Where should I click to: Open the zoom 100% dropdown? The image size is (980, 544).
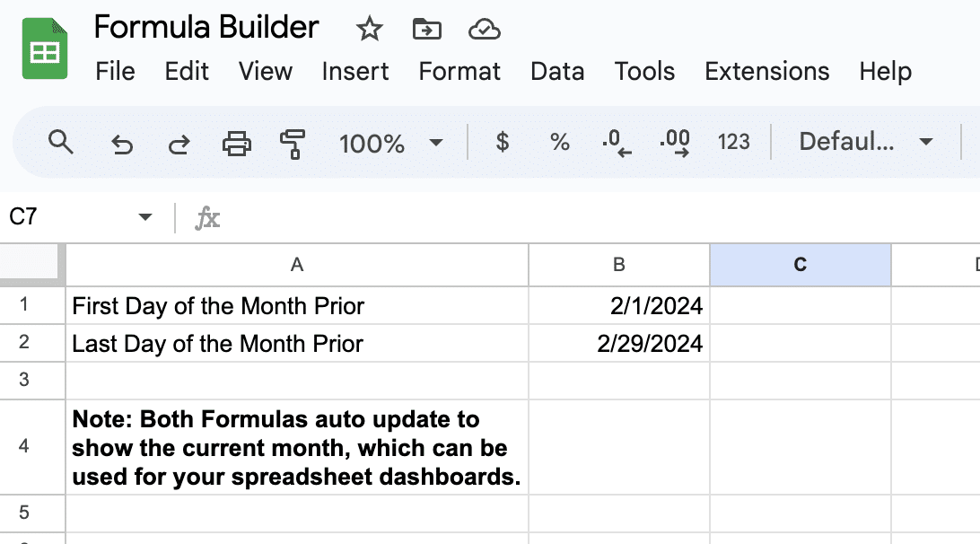(x=390, y=142)
